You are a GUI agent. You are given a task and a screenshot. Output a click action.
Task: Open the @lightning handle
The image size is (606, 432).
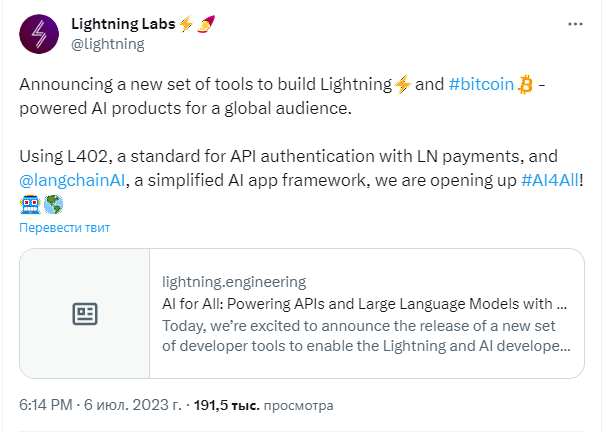click(108, 43)
